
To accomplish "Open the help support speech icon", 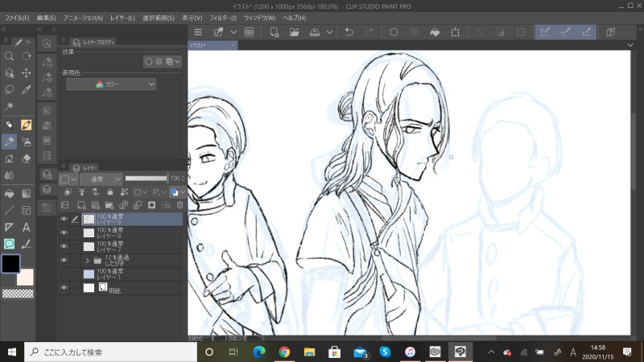I will [x=611, y=32].
